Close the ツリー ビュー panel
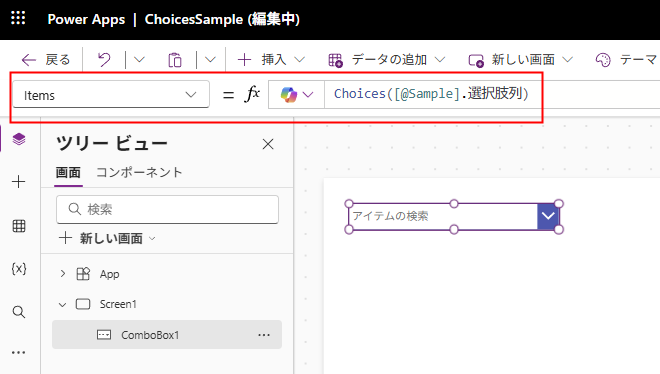 [268, 144]
